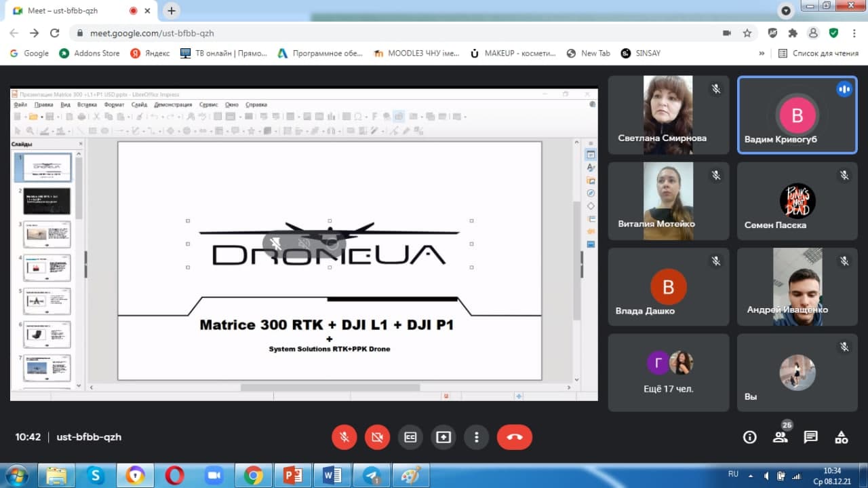Open camera permission icon in address bar

(x=727, y=33)
